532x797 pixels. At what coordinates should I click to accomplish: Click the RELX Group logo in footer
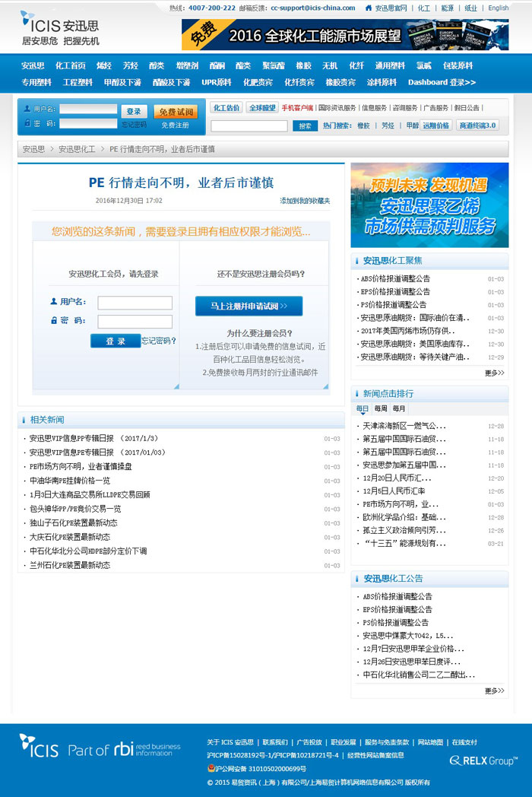pyautogui.click(x=483, y=761)
